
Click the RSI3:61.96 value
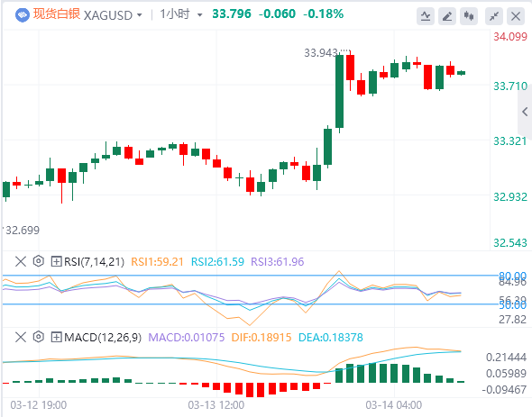click(x=277, y=262)
